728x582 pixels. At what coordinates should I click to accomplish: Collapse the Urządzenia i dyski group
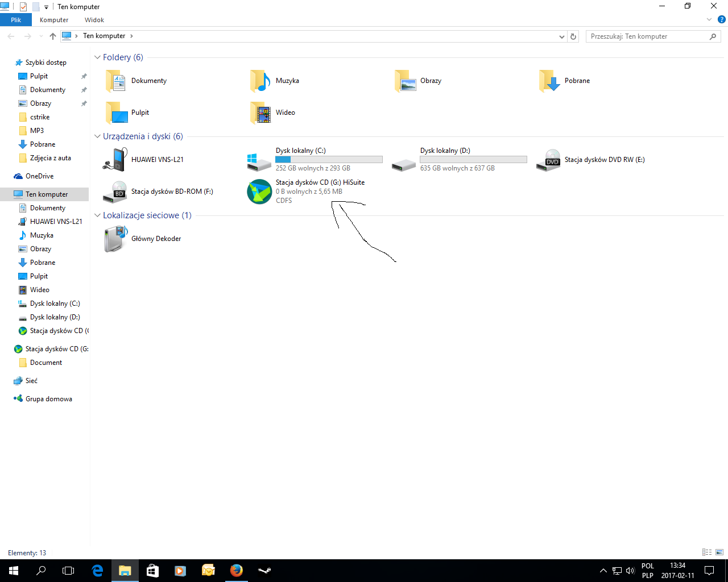(97, 136)
